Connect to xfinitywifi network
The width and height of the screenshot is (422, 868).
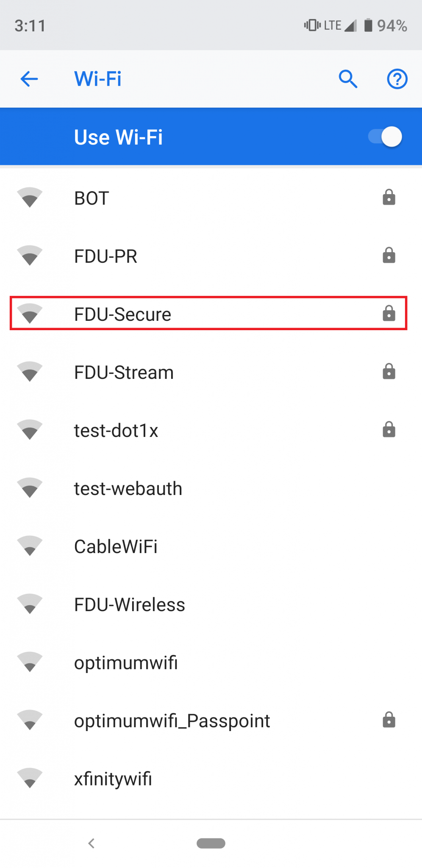coord(211,779)
